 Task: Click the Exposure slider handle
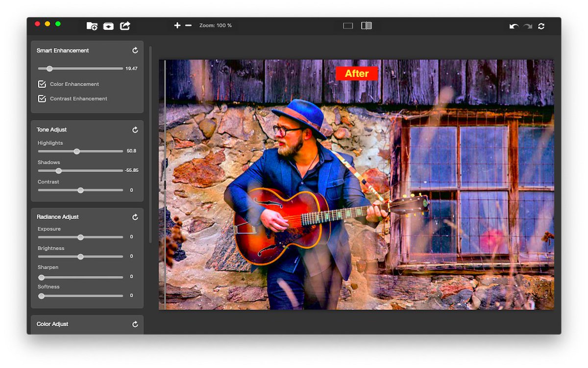pos(80,237)
